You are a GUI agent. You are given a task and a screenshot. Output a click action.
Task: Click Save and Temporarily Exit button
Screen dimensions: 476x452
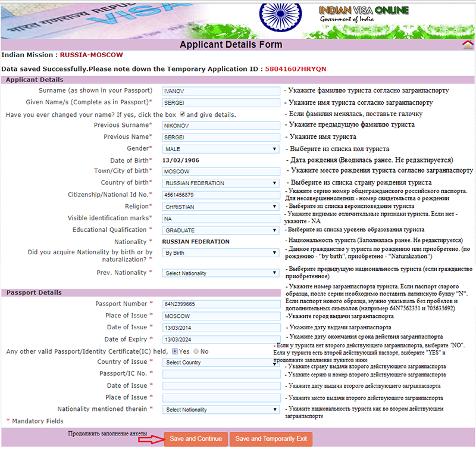pos(271,439)
